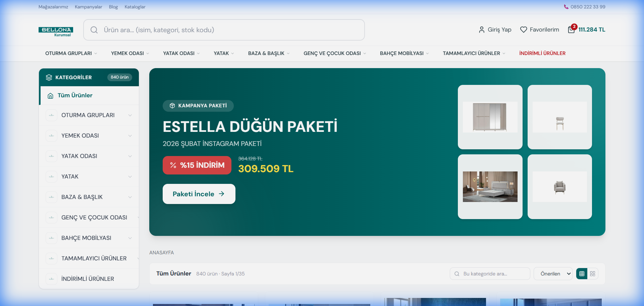Click the bedroom set thumbnail in banner
The image size is (644, 306).
tap(490, 187)
